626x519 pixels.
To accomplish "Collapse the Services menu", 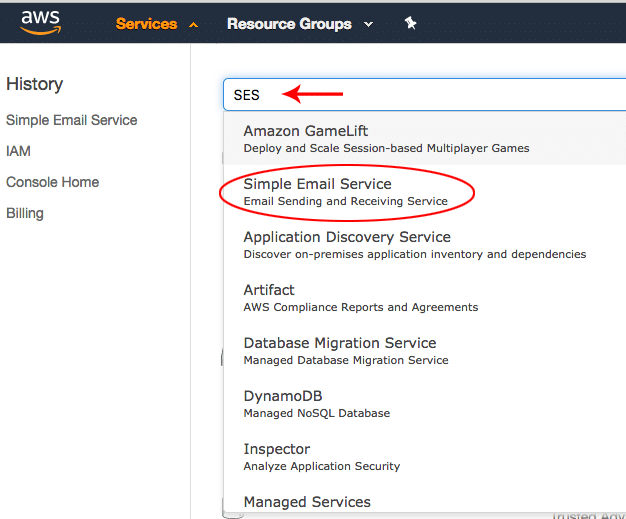I will point(146,23).
